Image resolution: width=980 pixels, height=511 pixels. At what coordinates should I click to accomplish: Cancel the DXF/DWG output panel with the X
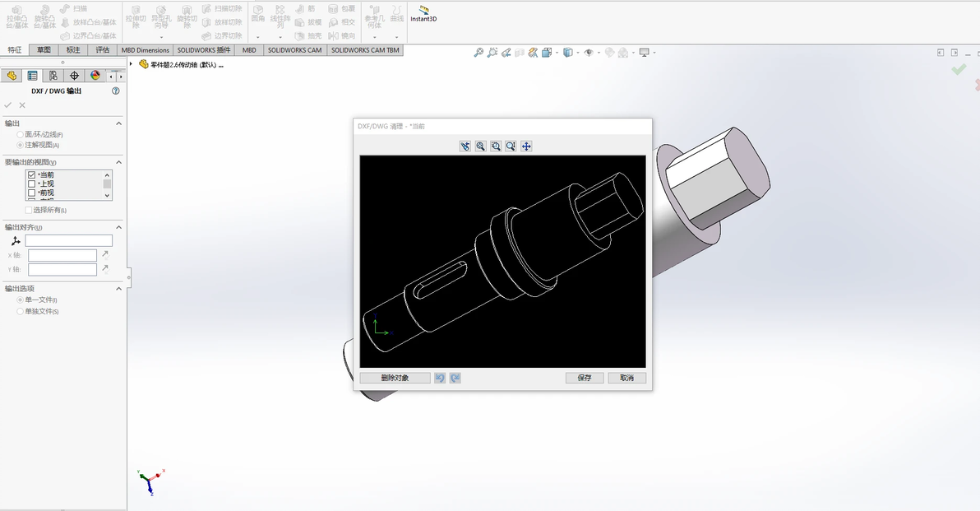click(22, 105)
